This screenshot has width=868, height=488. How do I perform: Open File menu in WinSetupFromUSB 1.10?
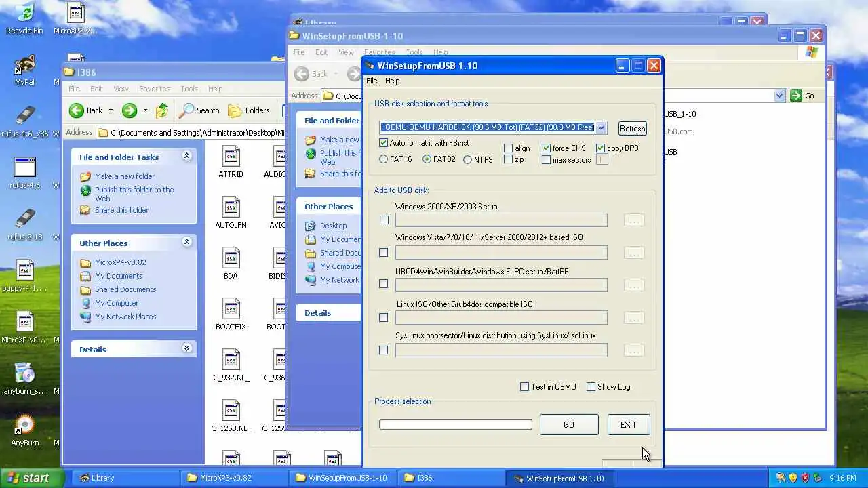tap(372, 81)
